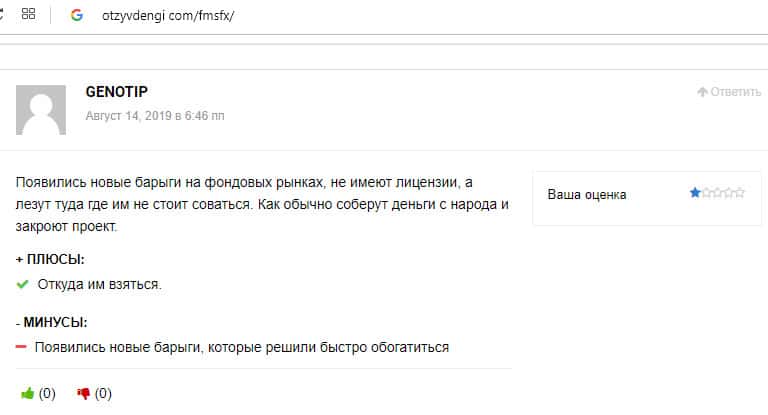Set rating to the second star

(x=706, y=193)
